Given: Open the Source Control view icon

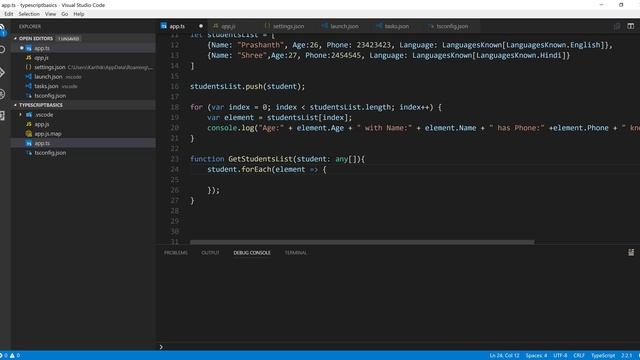Looking at the screenshot, I should click(2, 73).
